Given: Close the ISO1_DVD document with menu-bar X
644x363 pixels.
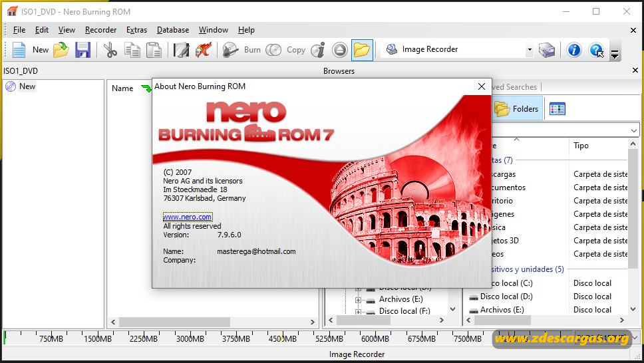Looking at the screenshot, I should tap(633, 31).
